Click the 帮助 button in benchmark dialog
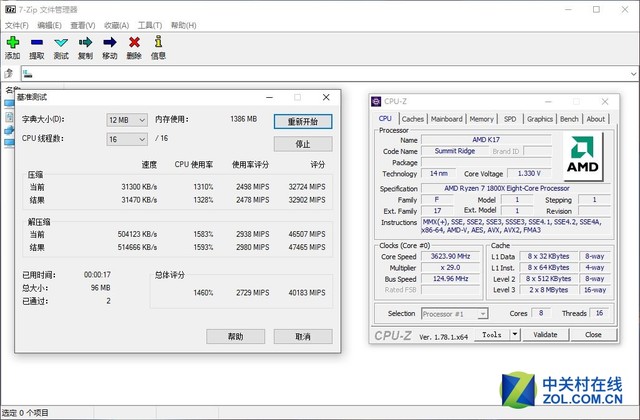 pos(236,336)
